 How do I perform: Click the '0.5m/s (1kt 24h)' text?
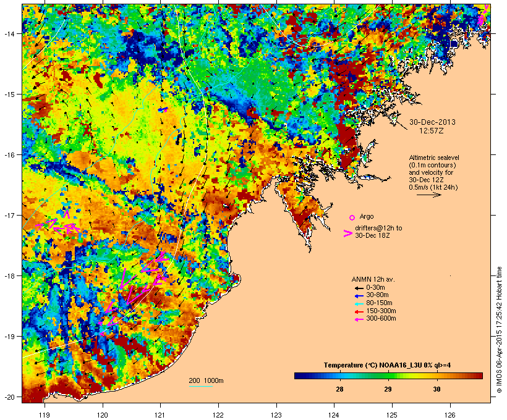pyautogui.click(x=433, y=187)
